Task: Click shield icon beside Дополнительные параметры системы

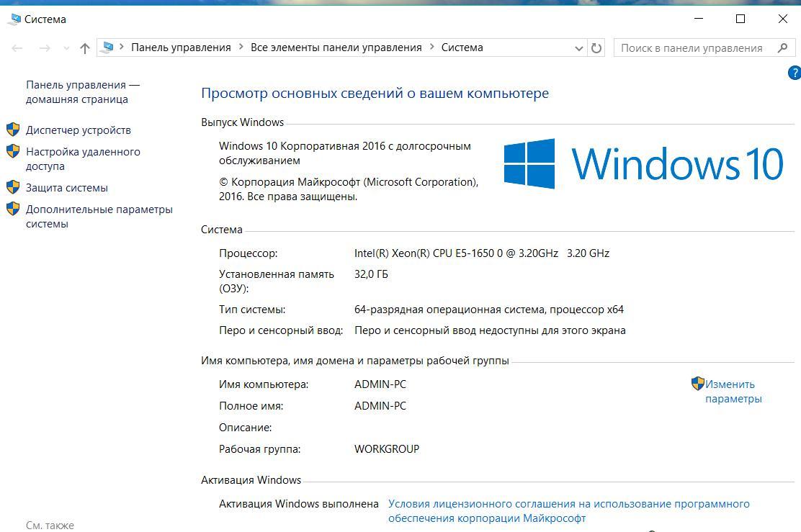Action: pyautogui.click(x=13, y=209)
